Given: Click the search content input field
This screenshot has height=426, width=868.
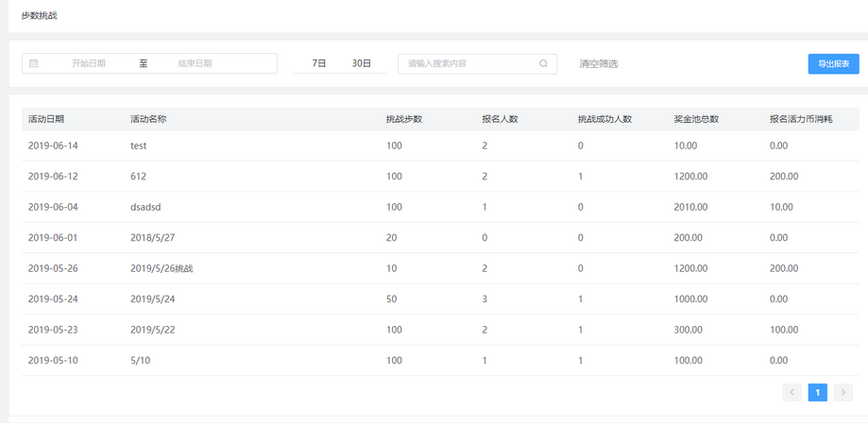Looking at the screenshot, I should click(468, 63).
